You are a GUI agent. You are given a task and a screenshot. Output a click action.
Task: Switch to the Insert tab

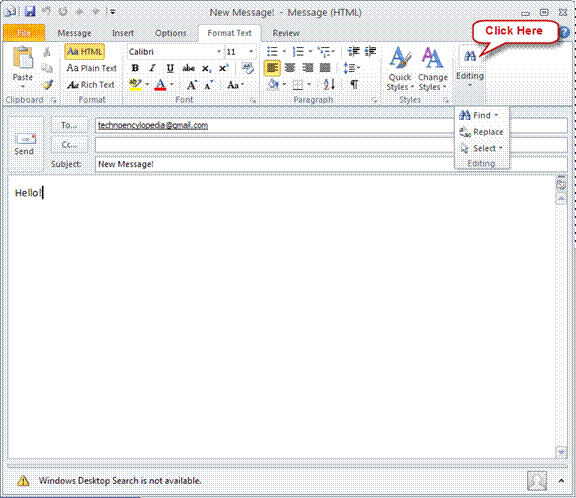123,33
